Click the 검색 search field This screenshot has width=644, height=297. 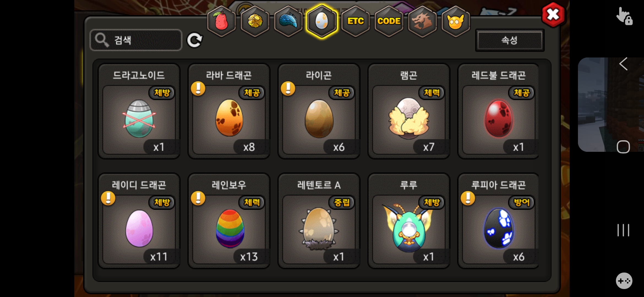point(136,40)
